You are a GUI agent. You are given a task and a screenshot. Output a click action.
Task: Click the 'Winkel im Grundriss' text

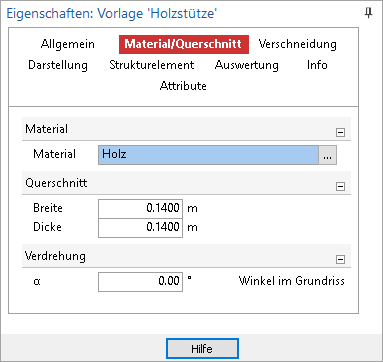(292, 281)
